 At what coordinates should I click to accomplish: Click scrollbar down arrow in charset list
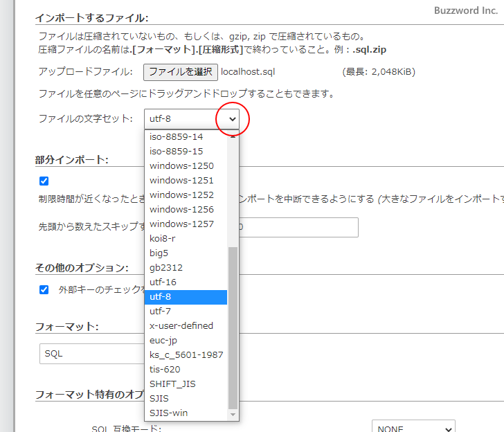pos(233,415)
